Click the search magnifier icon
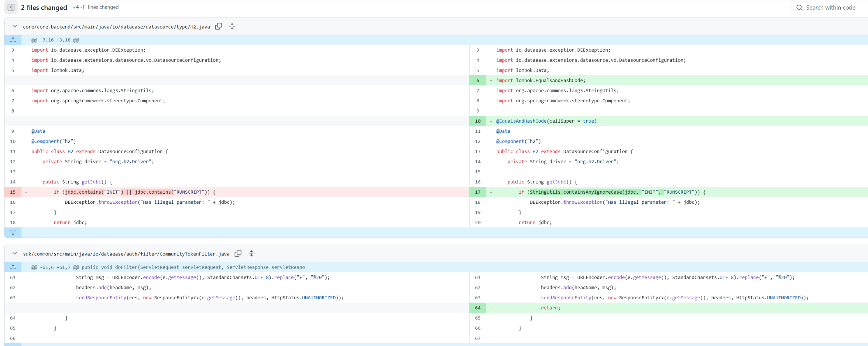 pyautogui.click(x=799, y=7)
